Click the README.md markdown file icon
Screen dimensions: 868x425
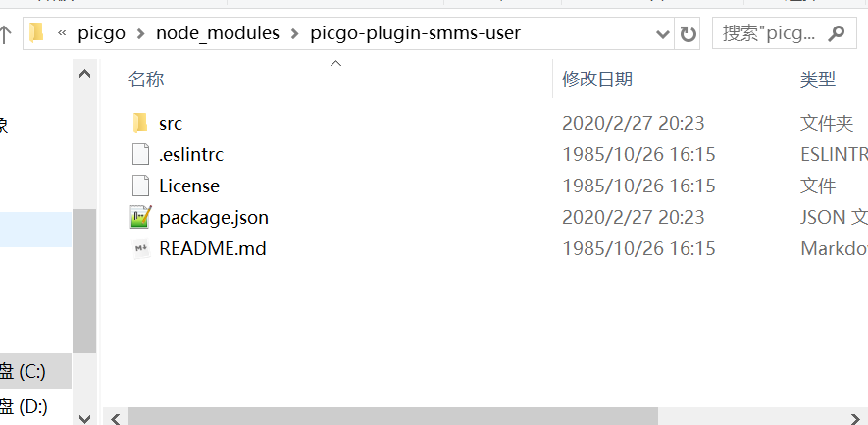tap(141, 248)
